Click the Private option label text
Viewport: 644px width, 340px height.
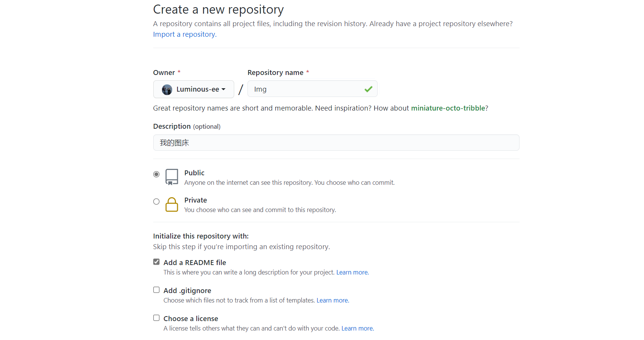(x=196, y=200)
